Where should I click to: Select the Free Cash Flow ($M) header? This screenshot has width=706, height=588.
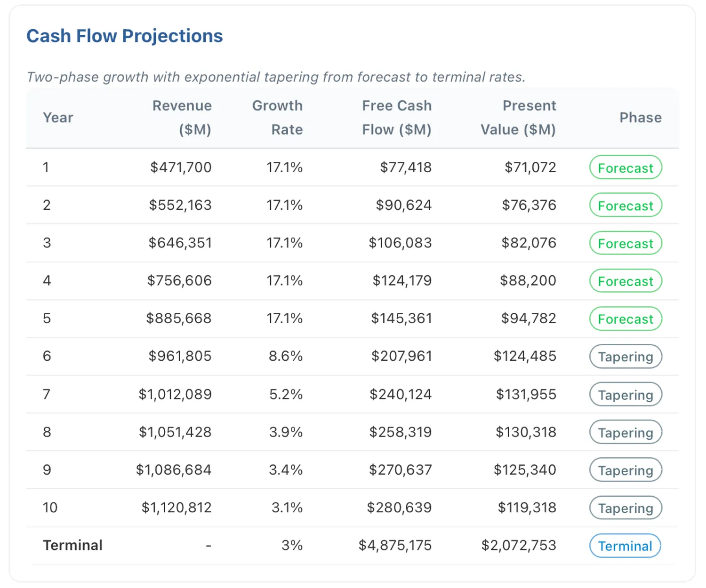tap(397, 118)
